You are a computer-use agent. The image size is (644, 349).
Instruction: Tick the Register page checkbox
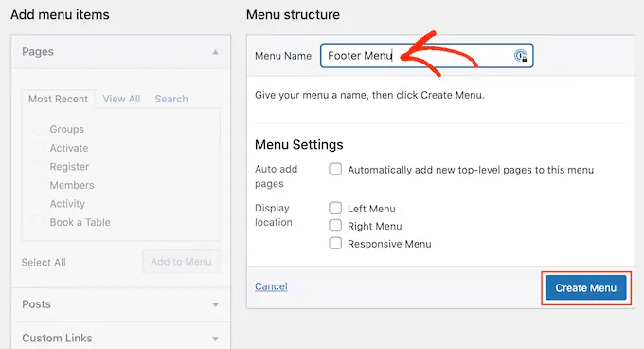(38, 167)
